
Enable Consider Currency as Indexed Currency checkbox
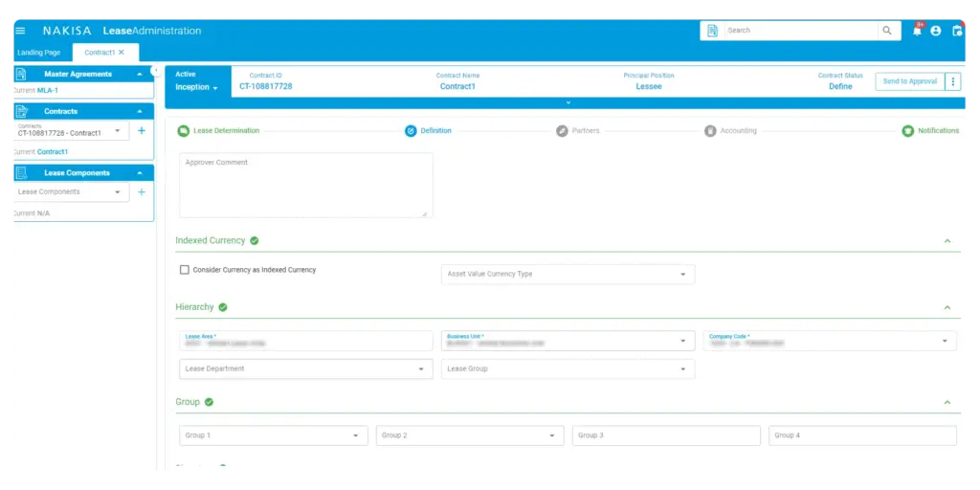coord(185,270)
